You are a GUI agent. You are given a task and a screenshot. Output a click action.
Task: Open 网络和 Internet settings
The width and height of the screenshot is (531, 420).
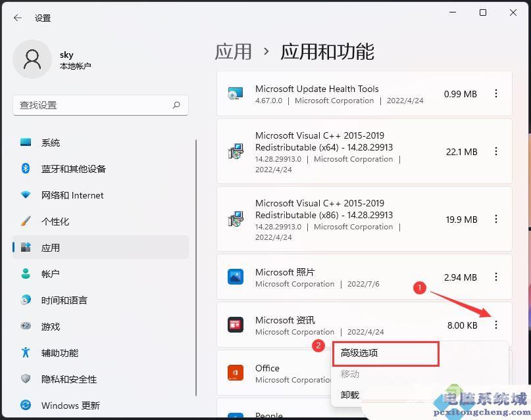(x=100, y=195)
